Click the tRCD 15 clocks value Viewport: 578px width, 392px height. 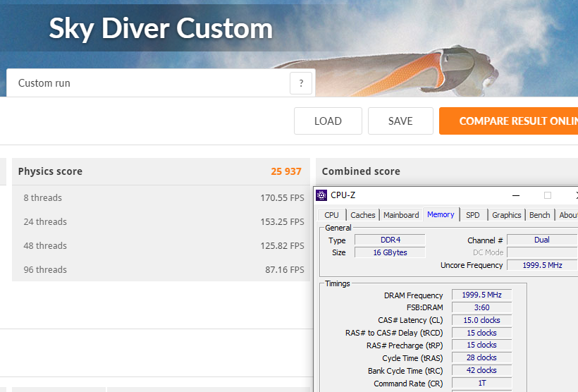(482, 333)
